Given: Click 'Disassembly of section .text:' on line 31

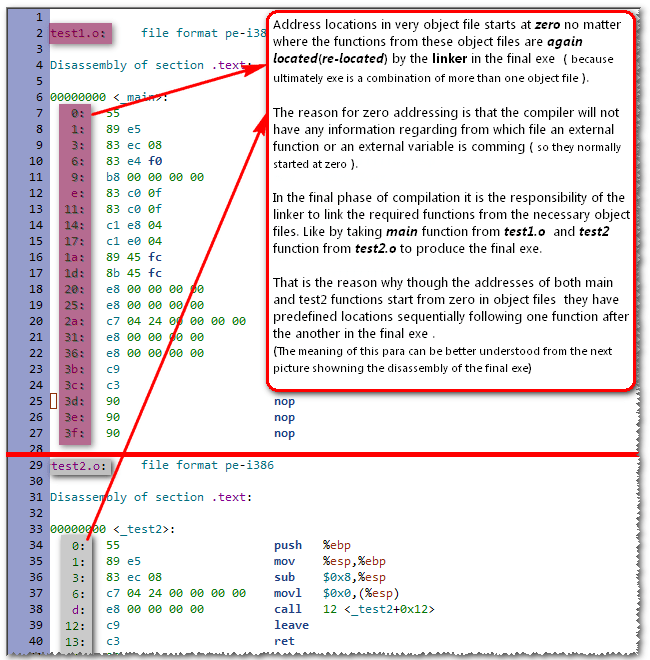Looking at the screenshot, I should pos(151,498).
